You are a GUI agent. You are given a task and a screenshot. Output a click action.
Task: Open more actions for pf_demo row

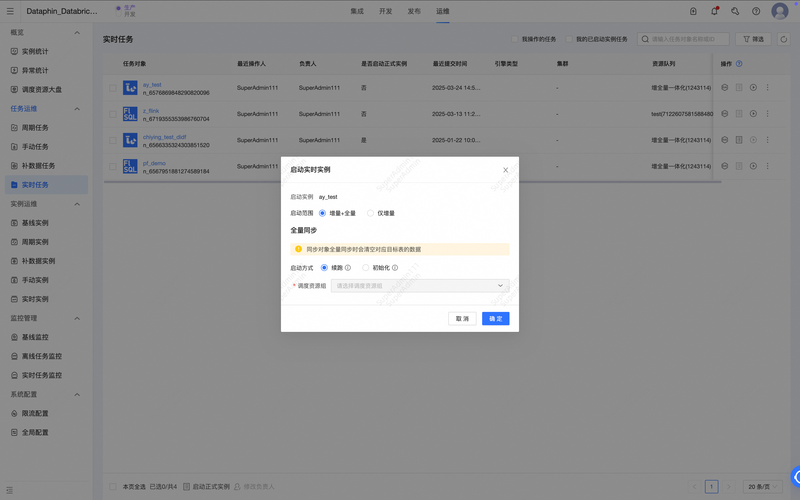pyautogui.click(x=767, y=166)
